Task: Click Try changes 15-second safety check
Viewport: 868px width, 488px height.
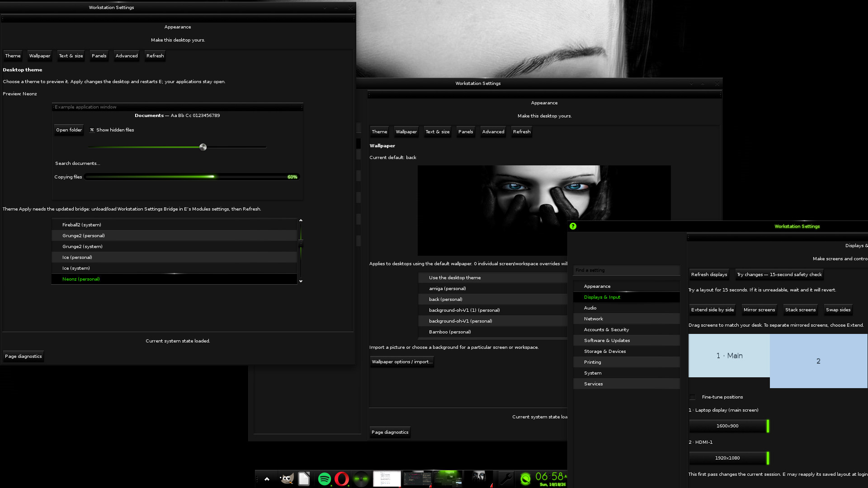Action: click(x=779, y=275)
